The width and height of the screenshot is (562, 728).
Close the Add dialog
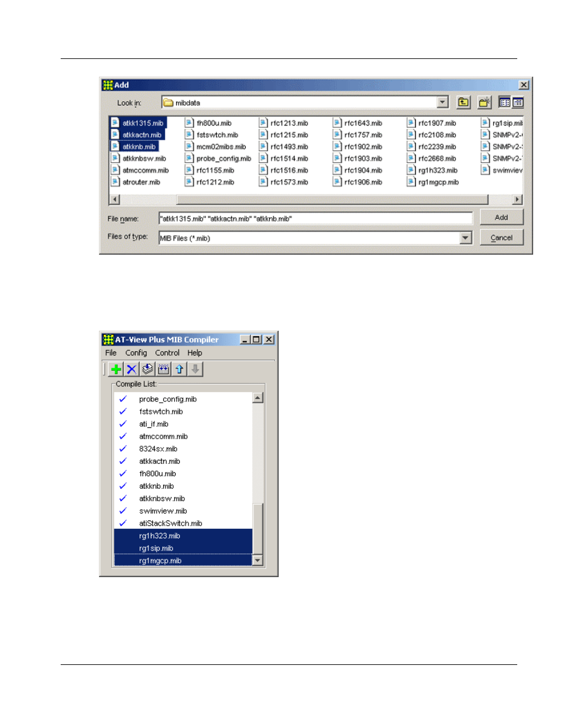(524, 85)
